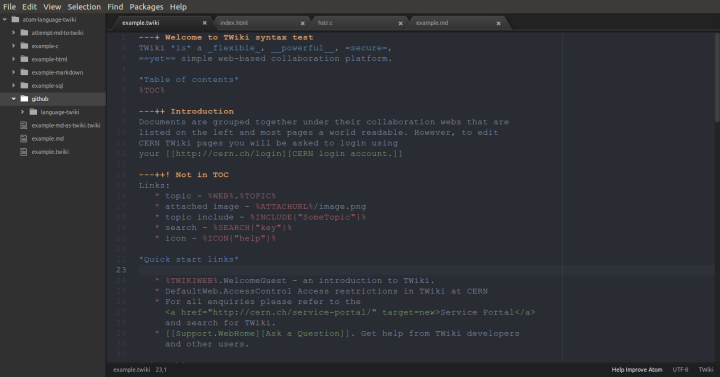Collapse the atom-language-twiki root folder arrow
The image size is (720, 377).
pyautogui.click(x=5, y=19)
